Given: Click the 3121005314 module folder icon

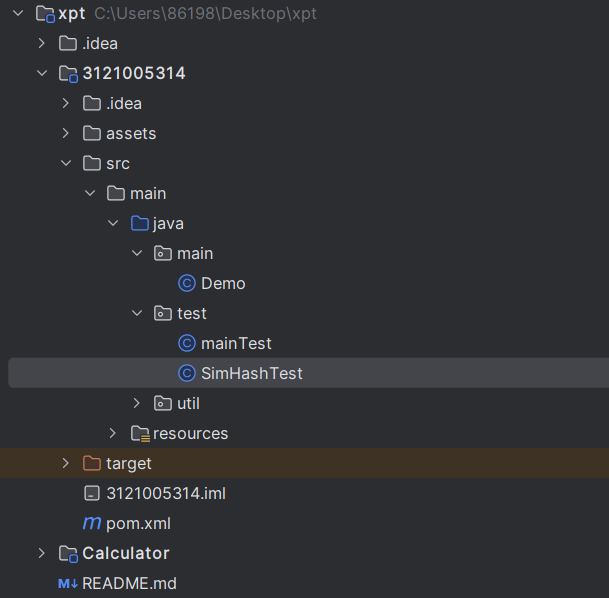Looking at the screenshot, I should pos(68,74).
